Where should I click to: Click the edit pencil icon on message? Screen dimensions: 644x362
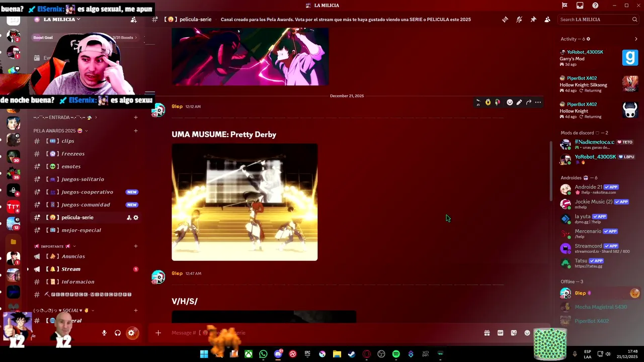[519, 103]
